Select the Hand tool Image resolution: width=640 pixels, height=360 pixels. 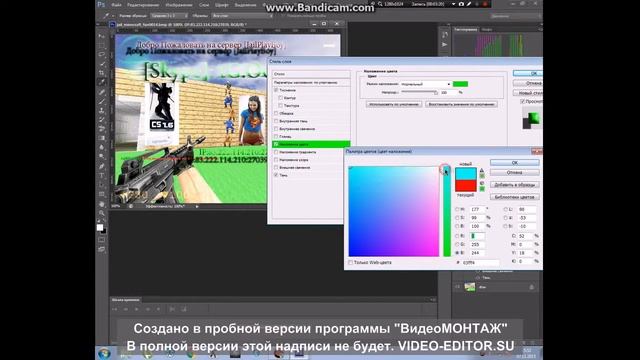(x=101, y=204)
